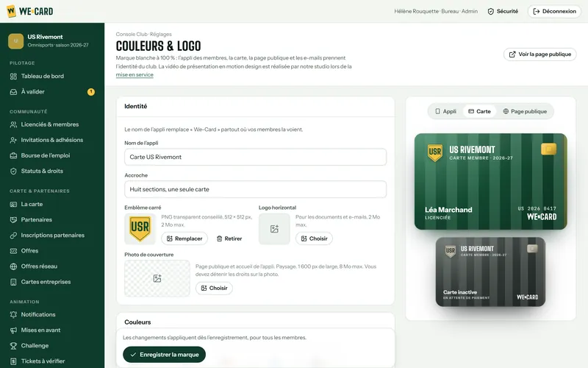Click the Identité section heading
This screenshot has height=368, width=588.
(x=136, y=106)
